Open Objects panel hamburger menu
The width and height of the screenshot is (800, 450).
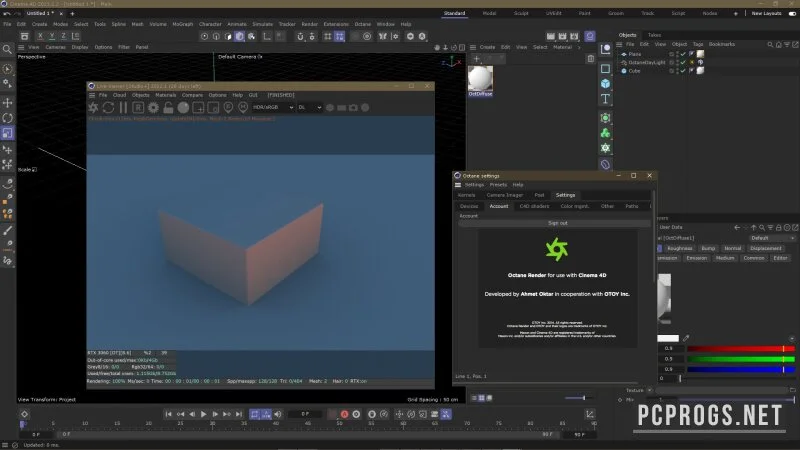(x=619, y=45)
